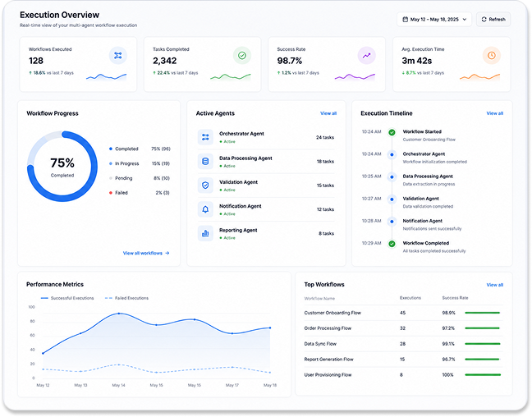Viewport: 532px width, 417px height.
Task: Click the 10:27 AM Validation Agent timeline dot
Action: pyautogui.click(x=392, y=199)
